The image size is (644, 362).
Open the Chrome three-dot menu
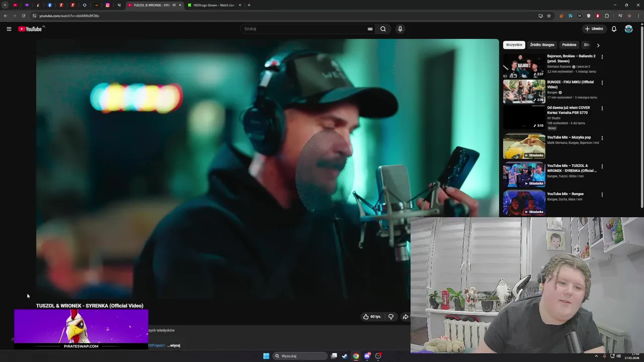point(638,16)
